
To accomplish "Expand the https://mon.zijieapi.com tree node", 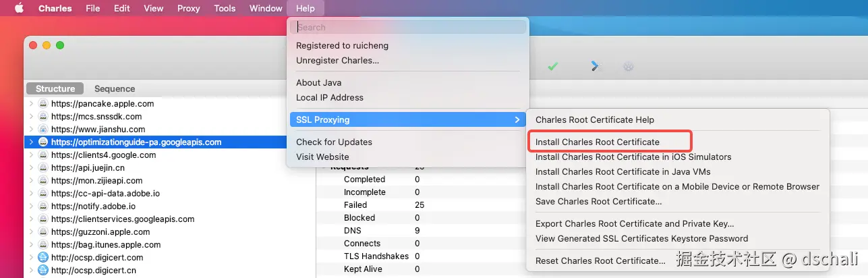I will coord(31,181).
